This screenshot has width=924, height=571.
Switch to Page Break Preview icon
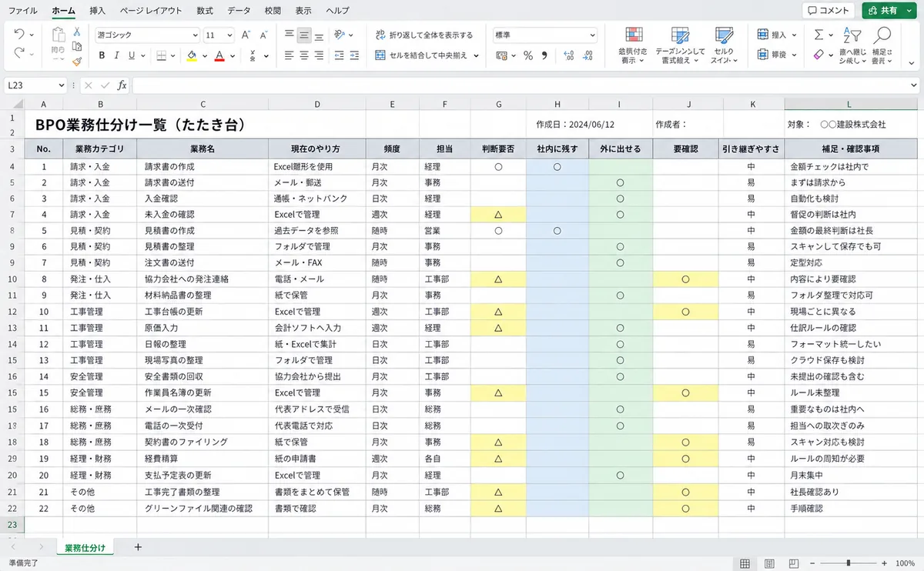click(x=795, y=563)
